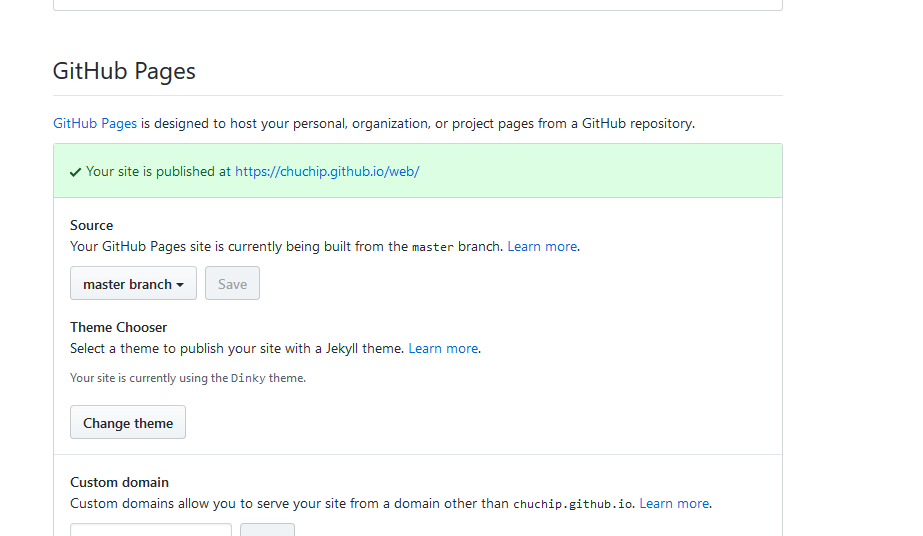This screenshot has width=923, height=536.
Task: Click the disabled Save button next to master branch
Action: coord(232,284)
